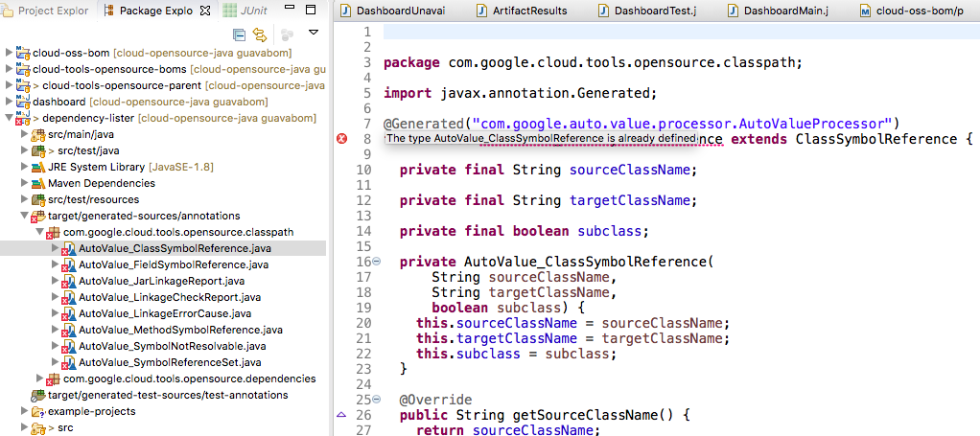Click src/main/java source folder icon
980x436 pixels.
tap(38, 134)
